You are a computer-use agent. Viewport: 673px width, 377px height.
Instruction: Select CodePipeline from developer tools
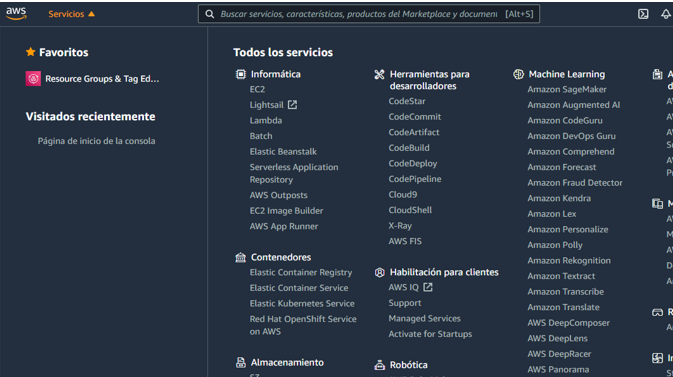415,179
